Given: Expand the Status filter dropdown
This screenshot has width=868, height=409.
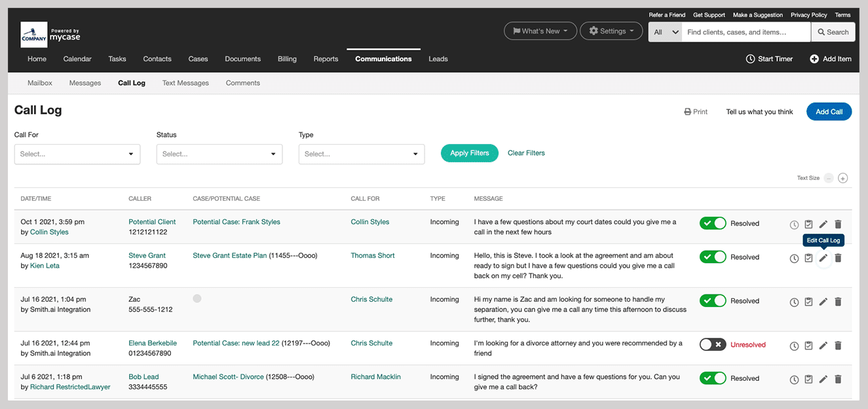Looking at the screenshot, I should [x=219, y=154].
